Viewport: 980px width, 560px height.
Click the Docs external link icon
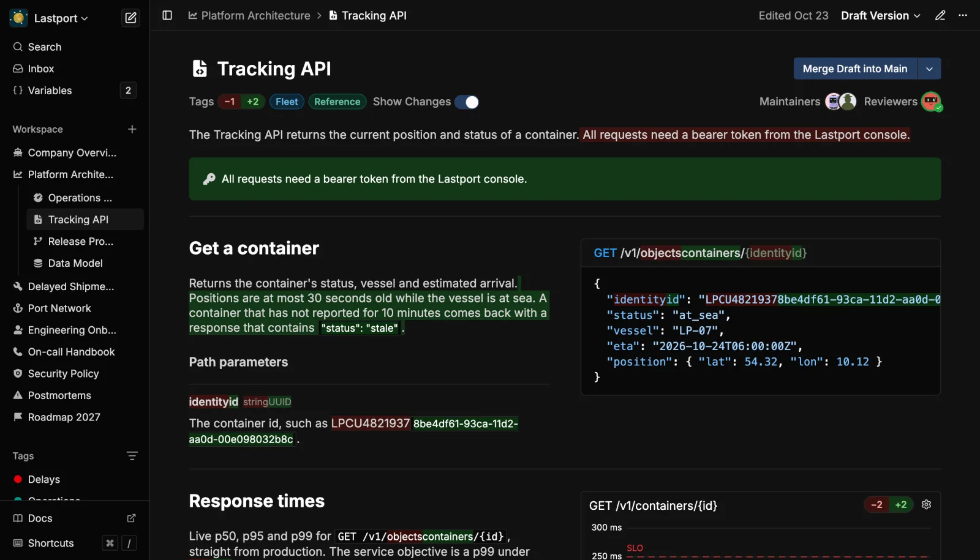(131, 518)
